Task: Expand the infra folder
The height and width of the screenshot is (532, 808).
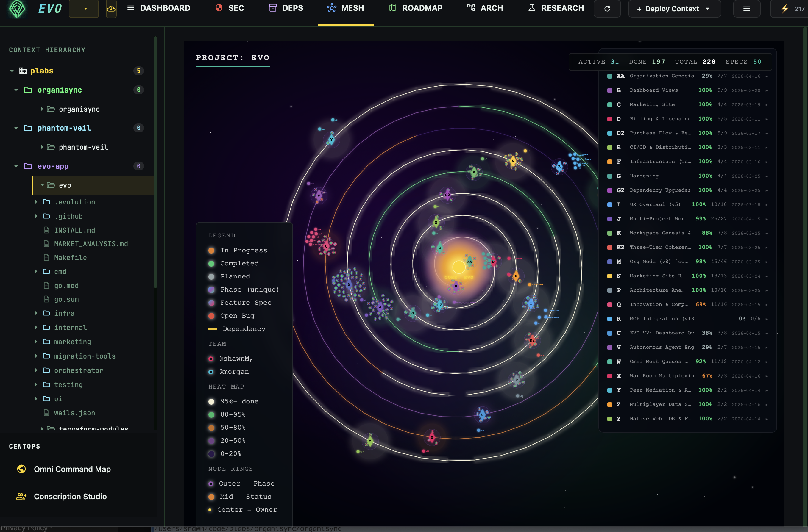Action: [36, 313]
